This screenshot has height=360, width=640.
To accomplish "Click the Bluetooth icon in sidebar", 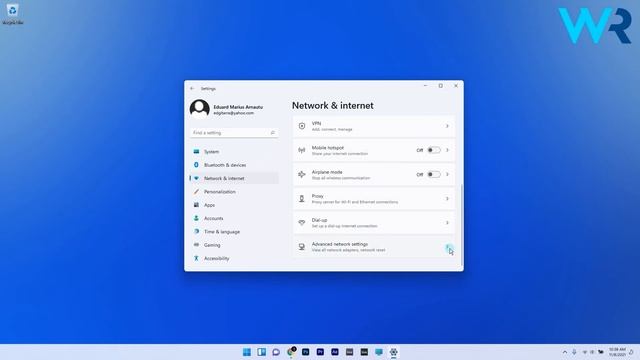I will pos(196,165).
